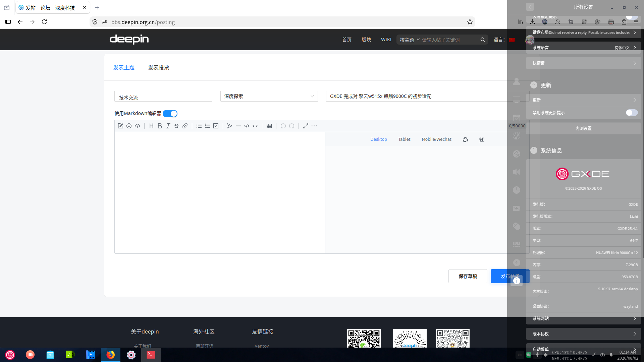Click the upload cloud icon in editor toolbar
This screenshot has width=644, height=362.
pyautogui.click(x=138, y=126)
